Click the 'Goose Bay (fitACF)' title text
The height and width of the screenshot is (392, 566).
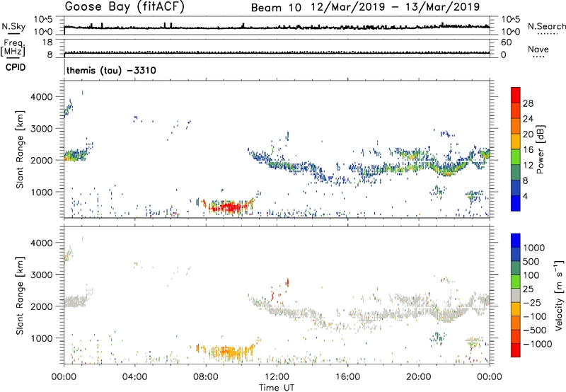[x=125, y=6]
